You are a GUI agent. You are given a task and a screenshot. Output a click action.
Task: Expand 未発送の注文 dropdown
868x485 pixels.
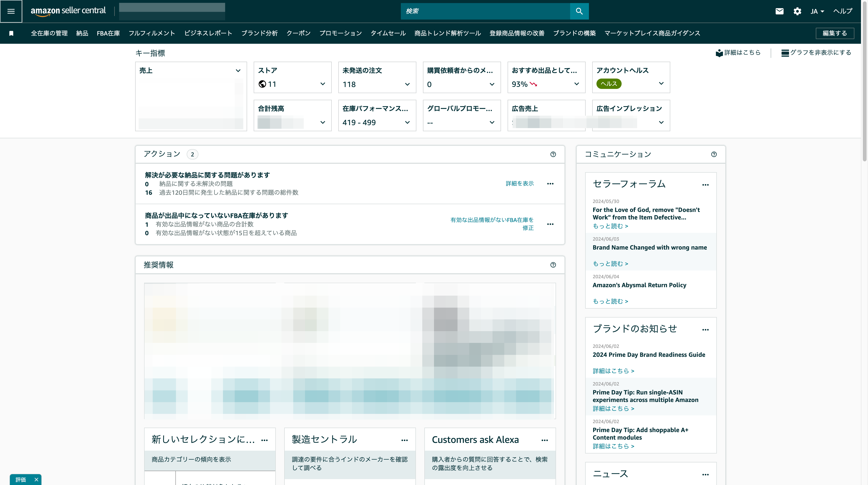pos(407,84)
